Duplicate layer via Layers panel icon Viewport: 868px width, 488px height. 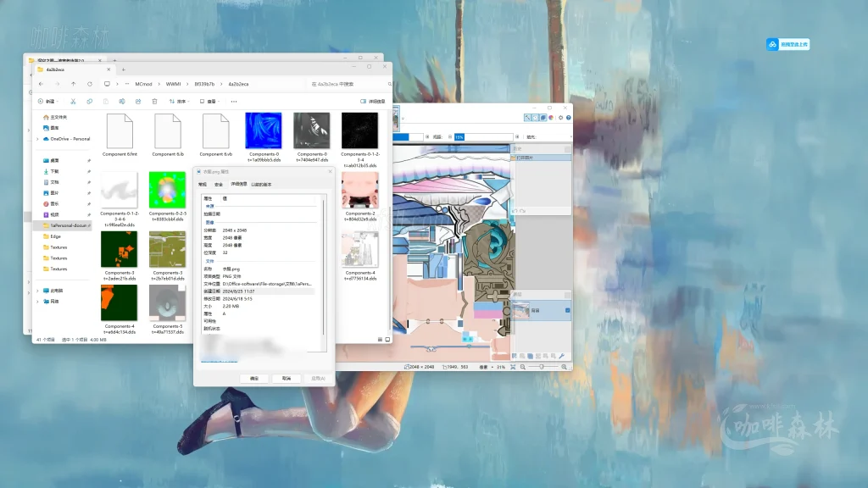click(x=530, y=356)
